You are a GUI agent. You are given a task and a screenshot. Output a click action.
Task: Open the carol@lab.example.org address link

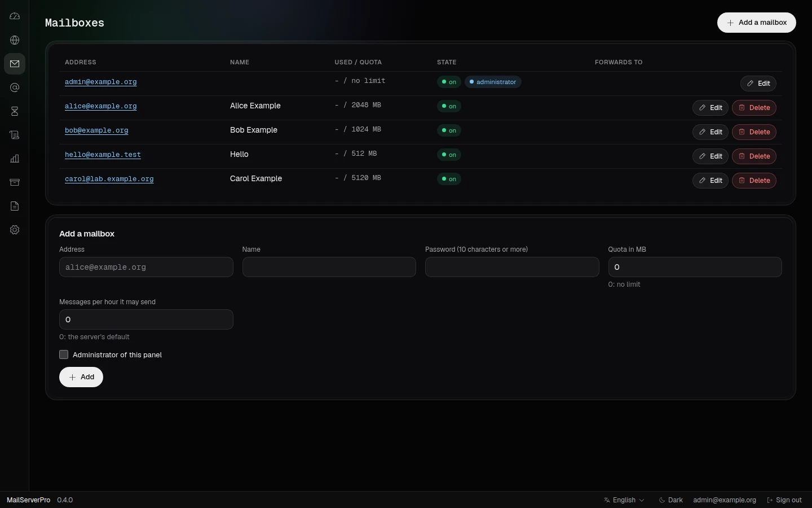(109, 179)
